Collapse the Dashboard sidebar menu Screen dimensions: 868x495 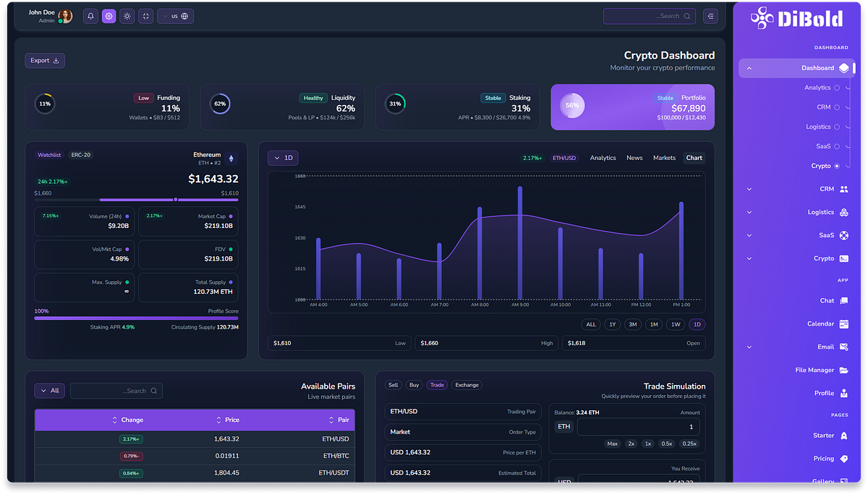coord(796,68)
